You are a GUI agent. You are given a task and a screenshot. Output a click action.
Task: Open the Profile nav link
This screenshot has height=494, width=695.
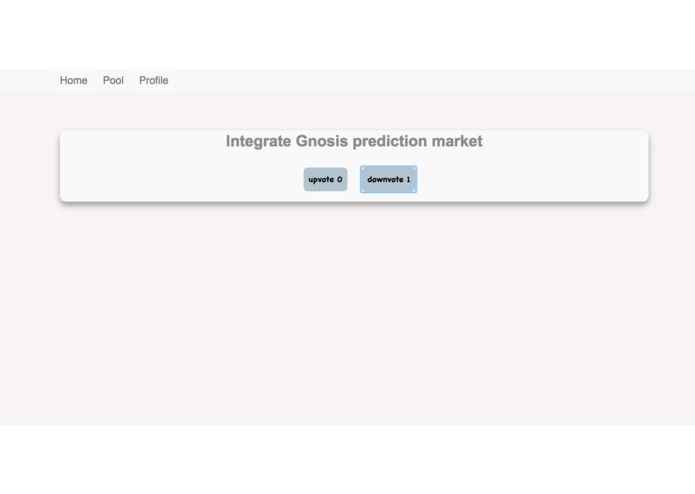[153, 81]
